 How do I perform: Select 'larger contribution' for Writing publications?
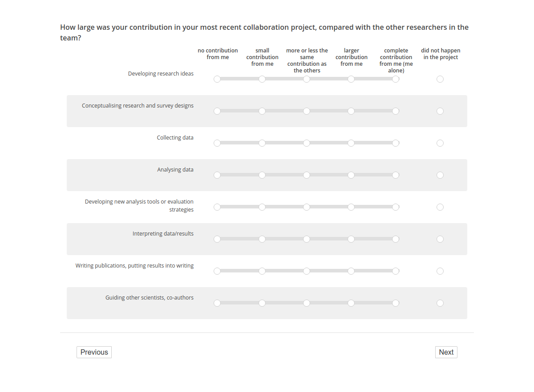(351, 271)
